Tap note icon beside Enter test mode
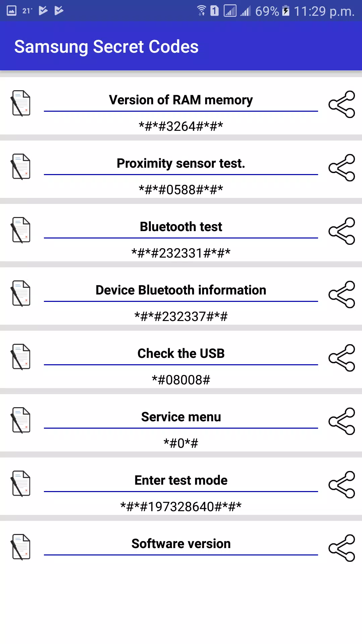The image size is (362, 644). click(21, 484)
